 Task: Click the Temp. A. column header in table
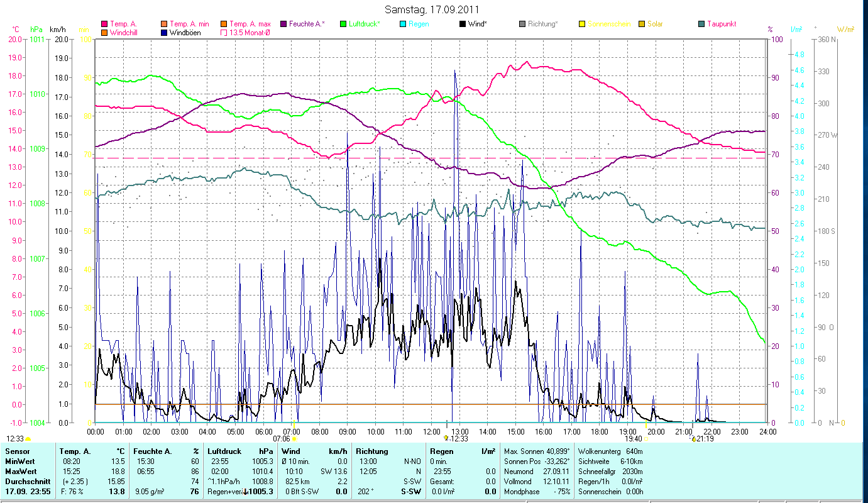(75, 451)
